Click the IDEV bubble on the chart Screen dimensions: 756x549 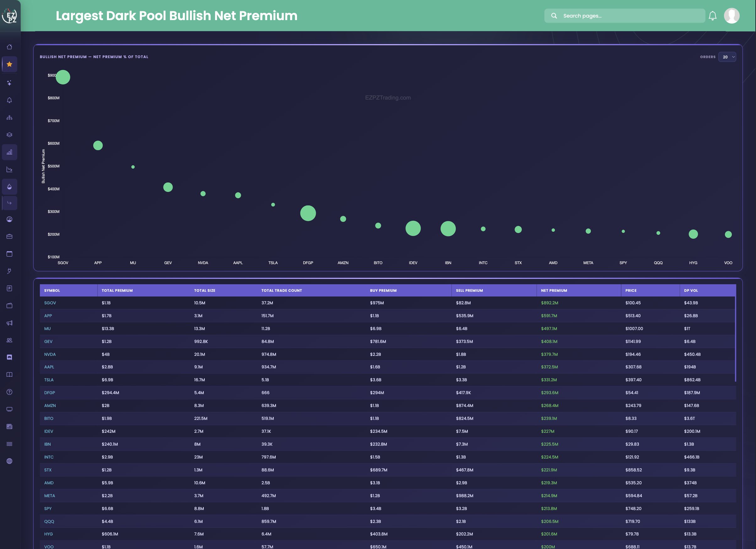tap(413, 228)
